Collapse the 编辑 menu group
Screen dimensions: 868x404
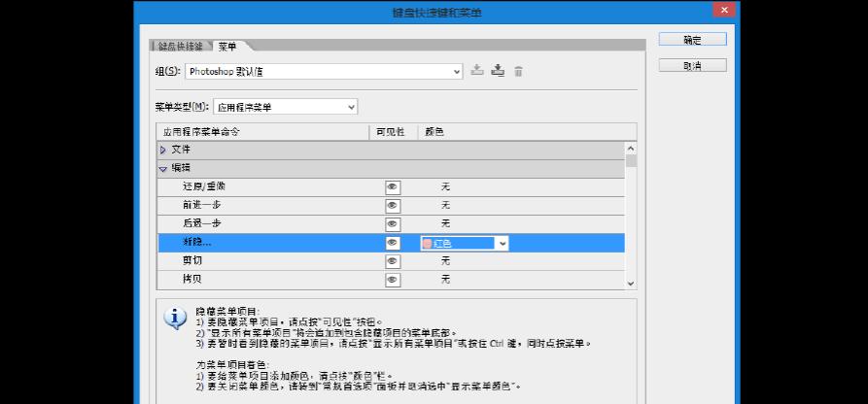point(162,168)
